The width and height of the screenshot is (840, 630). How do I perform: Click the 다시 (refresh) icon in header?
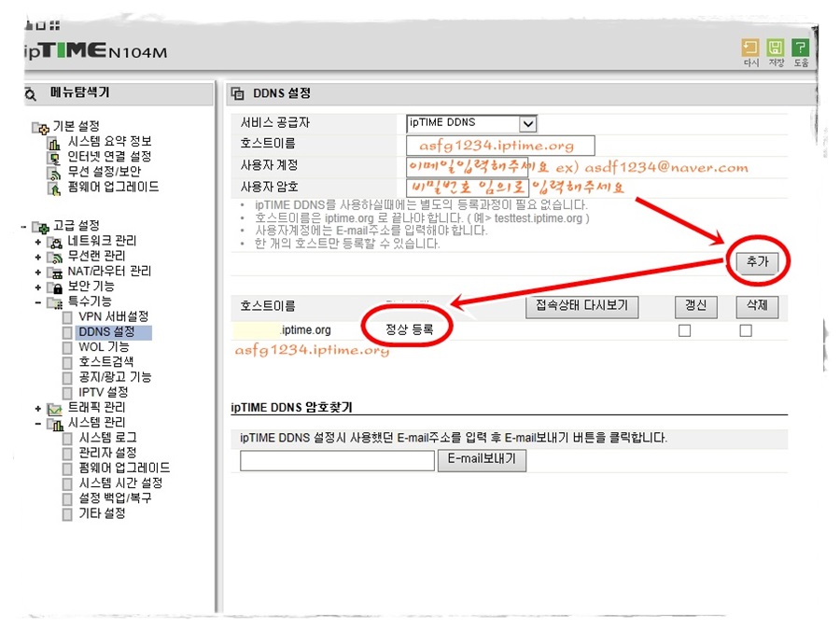click(750, 49)
